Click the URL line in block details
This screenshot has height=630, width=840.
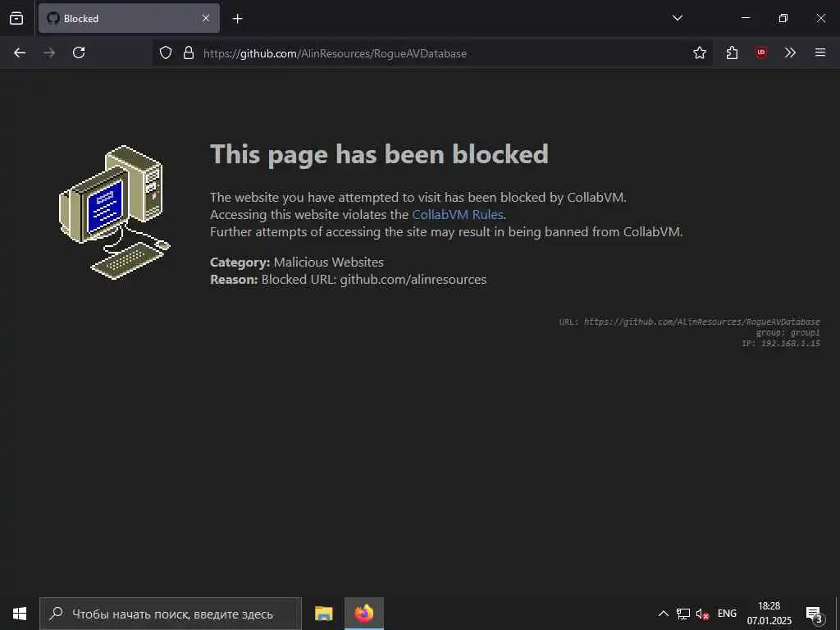coord(689,322)
